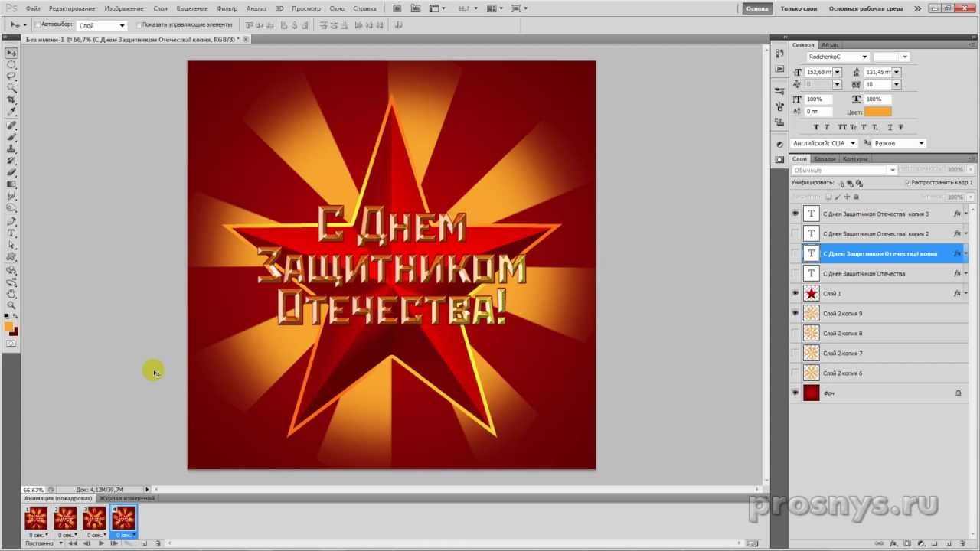Select the Brush tool
The image size is (980, 551).
(x=11, y=136)
